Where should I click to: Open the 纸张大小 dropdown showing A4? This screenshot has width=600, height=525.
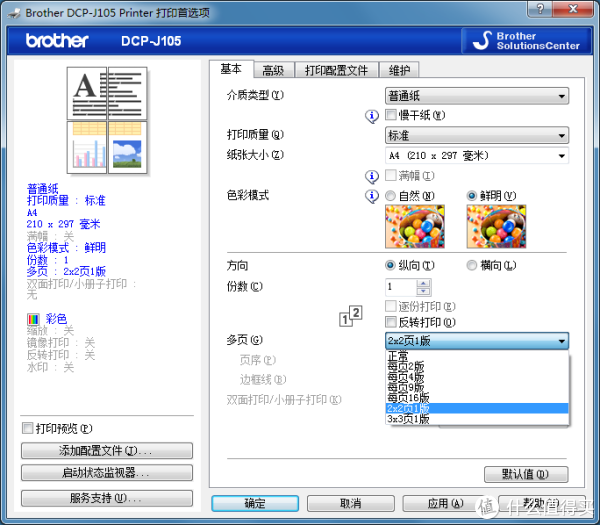pos(477,156)
